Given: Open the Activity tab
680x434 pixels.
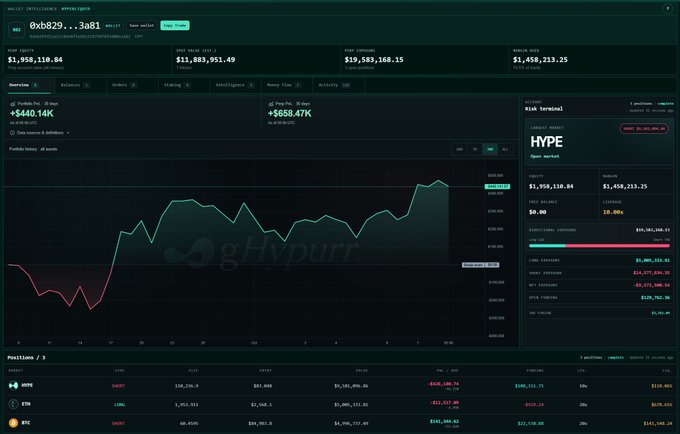Looking at the screenshot, I should [339, 85].
